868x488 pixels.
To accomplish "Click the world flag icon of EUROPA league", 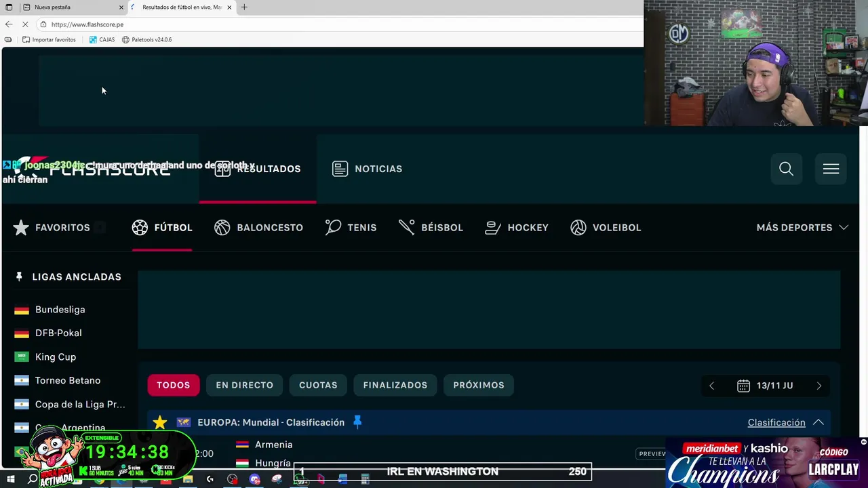I will tap(183, 422).
